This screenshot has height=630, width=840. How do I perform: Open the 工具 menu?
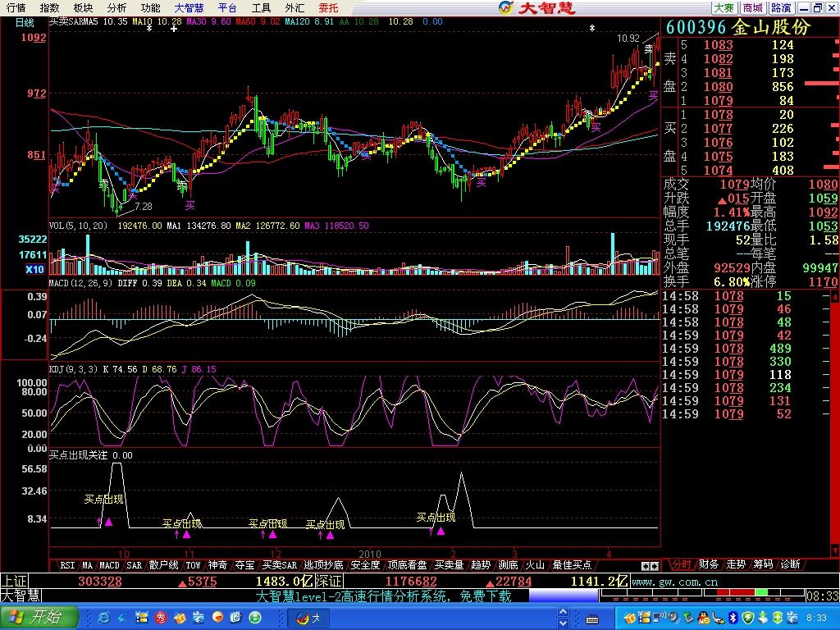tap(261, 7)
